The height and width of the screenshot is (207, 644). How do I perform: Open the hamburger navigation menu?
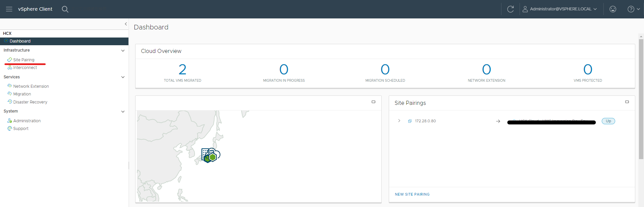9,9
